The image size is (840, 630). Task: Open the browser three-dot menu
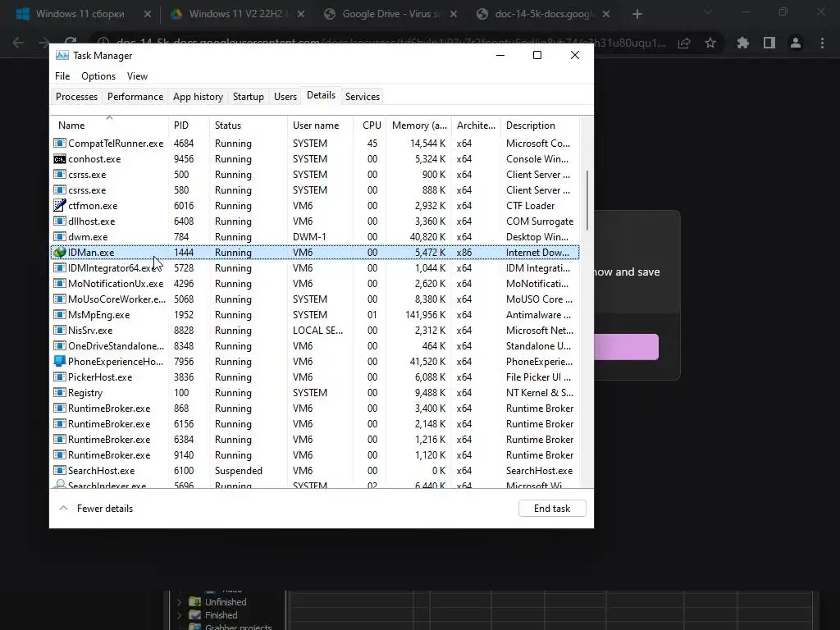(x=822, y=43)
